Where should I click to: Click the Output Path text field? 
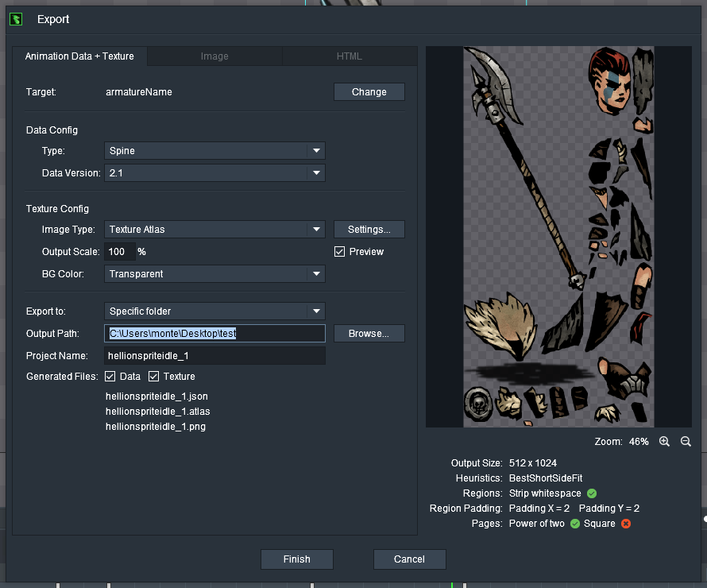click(214, 333)
